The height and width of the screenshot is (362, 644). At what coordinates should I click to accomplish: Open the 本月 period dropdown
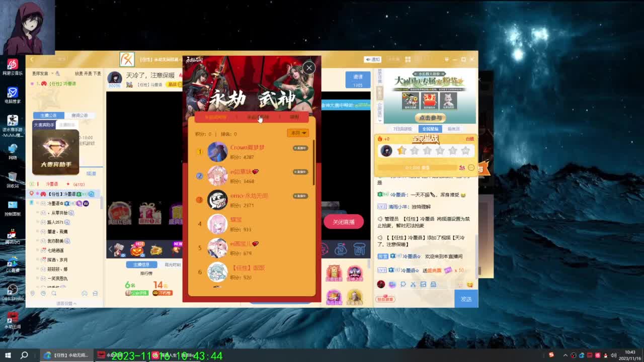[x=298, y=133]
